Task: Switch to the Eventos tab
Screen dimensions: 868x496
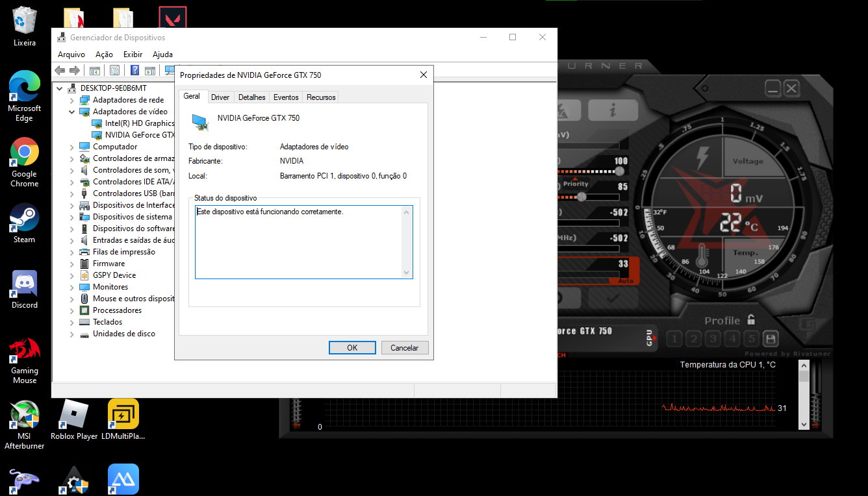Action: (286, 97)
